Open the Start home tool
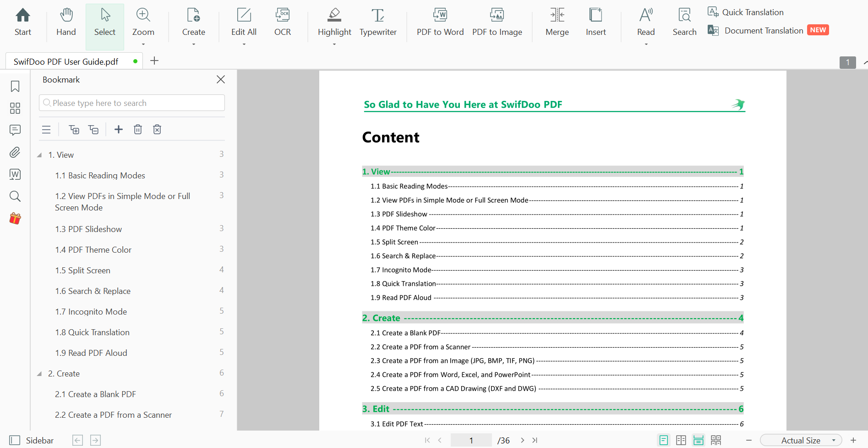Screen dimensions: 868x448 pos(23,22)
